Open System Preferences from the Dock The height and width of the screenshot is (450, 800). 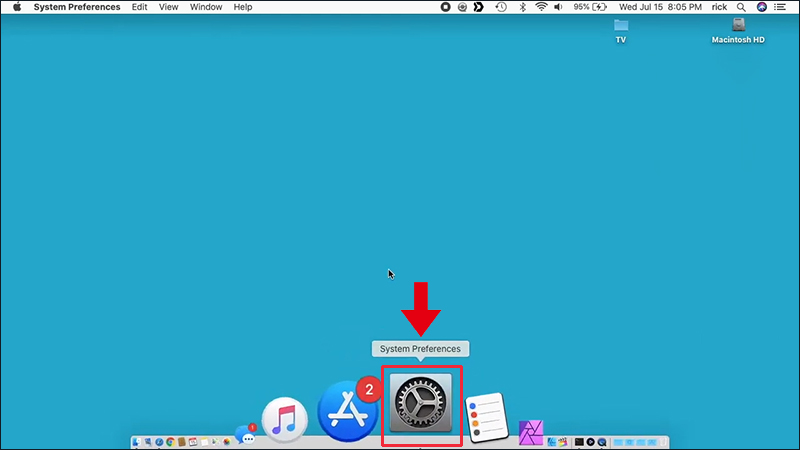click(421, 403)
